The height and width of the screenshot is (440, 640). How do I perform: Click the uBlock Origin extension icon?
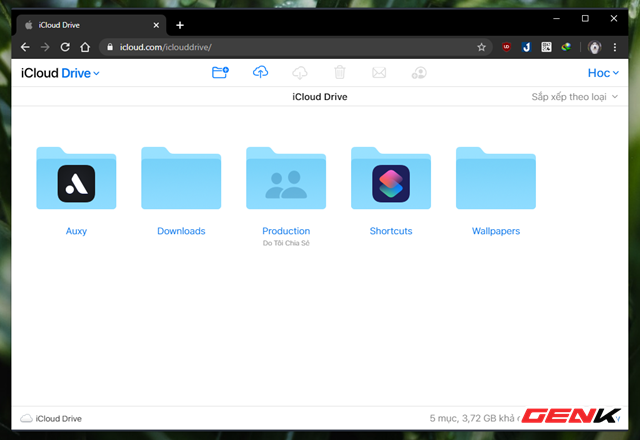507,47
